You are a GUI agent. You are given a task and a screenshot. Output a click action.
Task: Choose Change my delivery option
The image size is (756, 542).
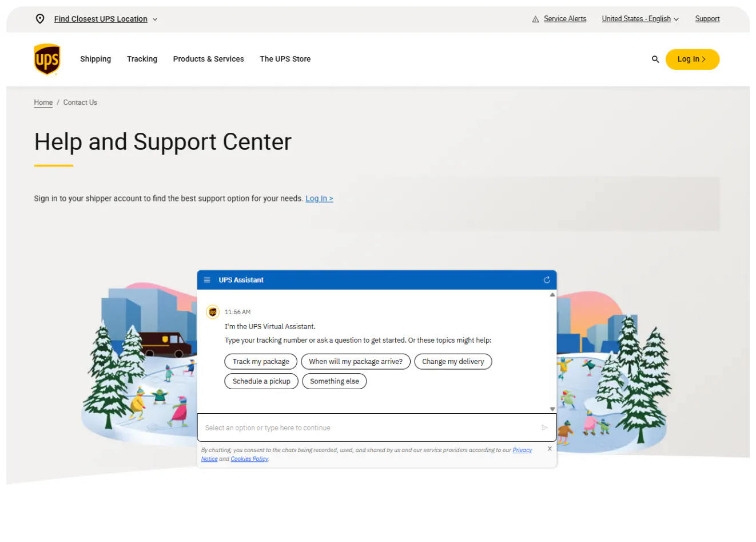[x=453, y=362]
